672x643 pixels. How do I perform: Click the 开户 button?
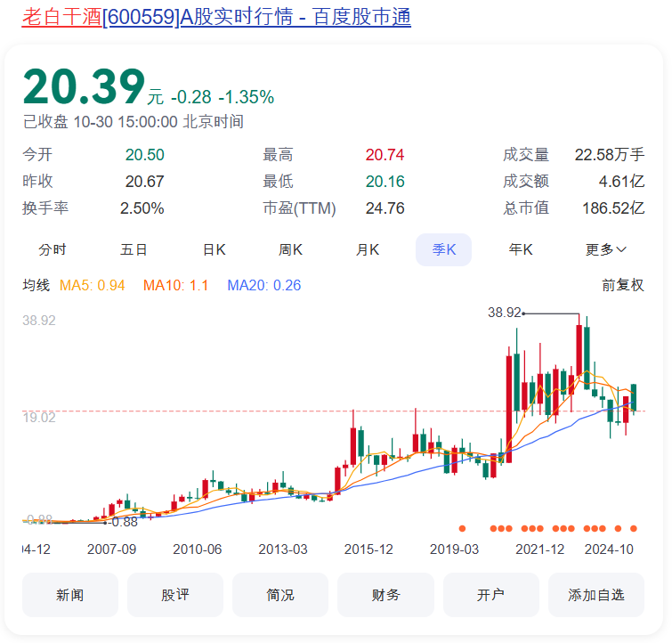click(490, 595)
